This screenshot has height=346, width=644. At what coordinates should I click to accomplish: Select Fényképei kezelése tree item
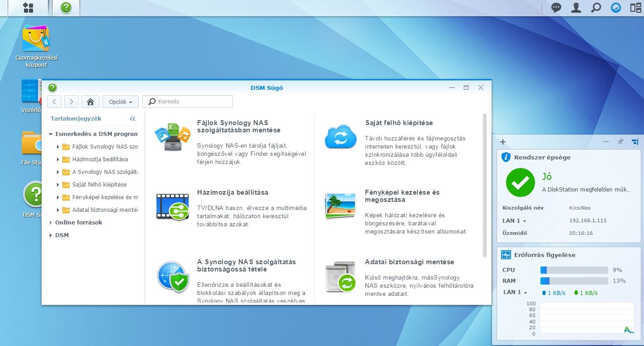point(105,197)
